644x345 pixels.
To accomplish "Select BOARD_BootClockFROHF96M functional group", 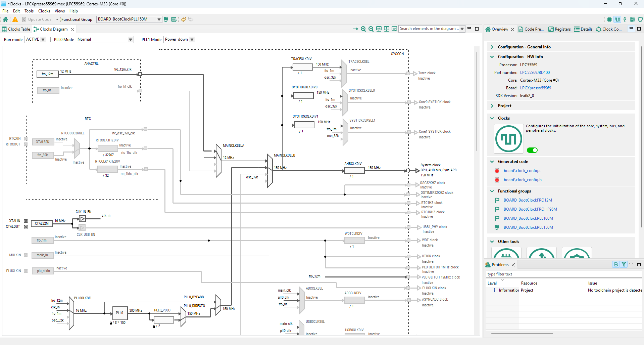I will (530, 209).
